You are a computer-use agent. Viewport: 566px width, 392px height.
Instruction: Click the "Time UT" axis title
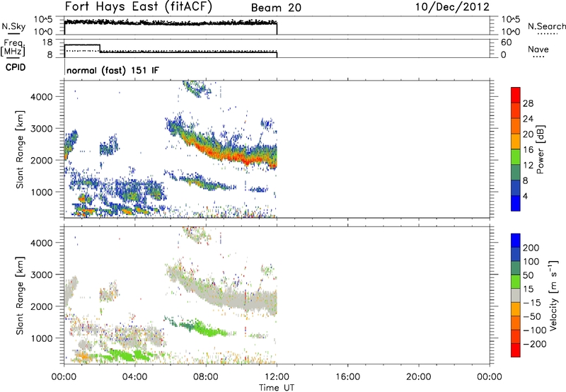click(x=277, y=388)
